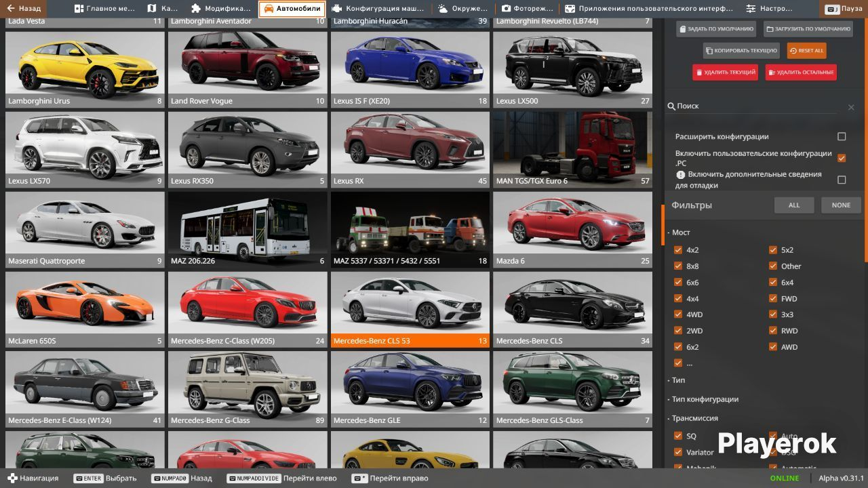The image size is (868, 488).
Task: Click the copy icon on Копировать текущую
Action: tap(709, 51)
